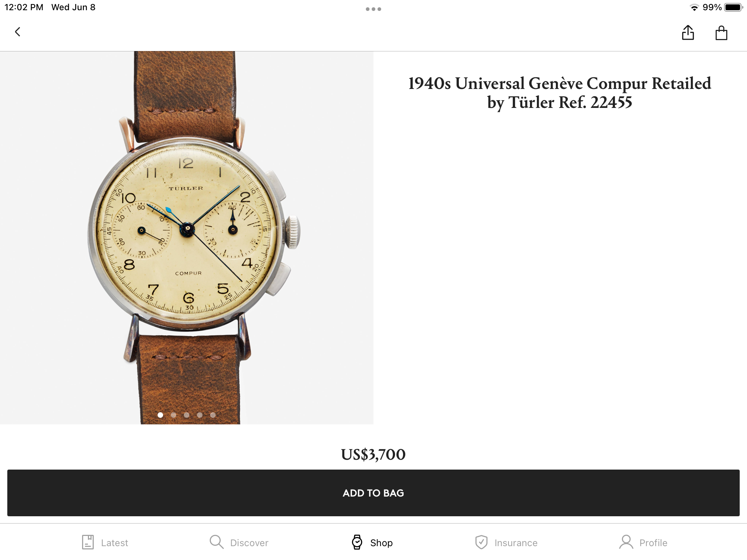Screen dimensions: 747x560
Task: Switch to the Discover tab label
Action: point(249,543)
